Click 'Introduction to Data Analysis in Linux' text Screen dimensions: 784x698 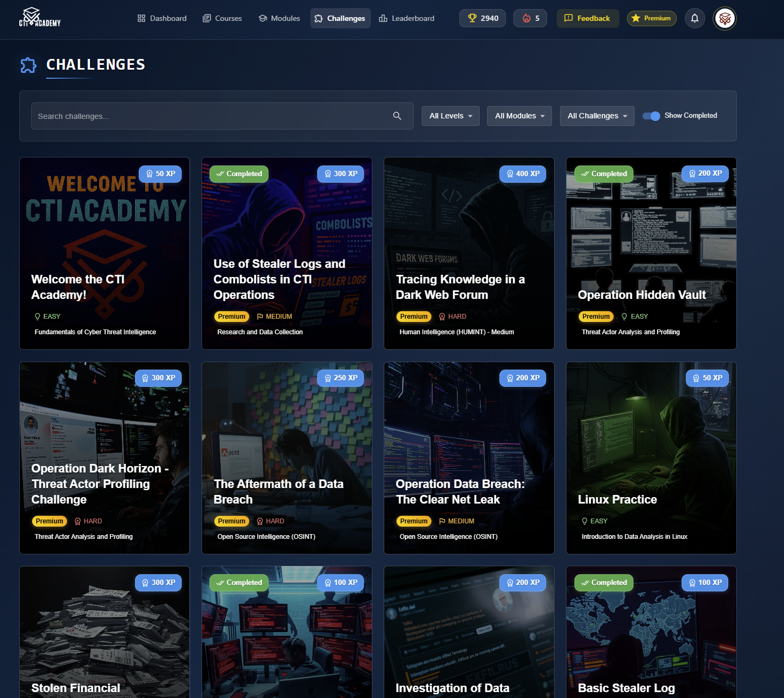point(634,537)
